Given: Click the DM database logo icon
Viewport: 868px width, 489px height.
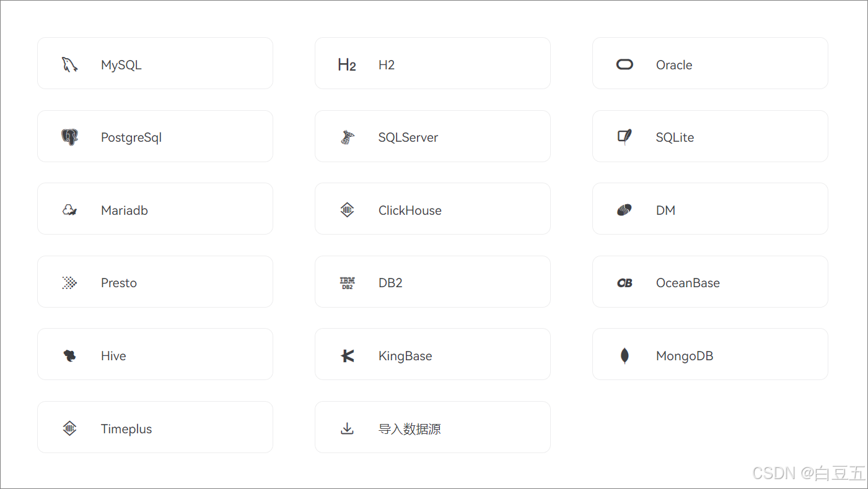Looking at the screenshot, I should click(625, 210).
